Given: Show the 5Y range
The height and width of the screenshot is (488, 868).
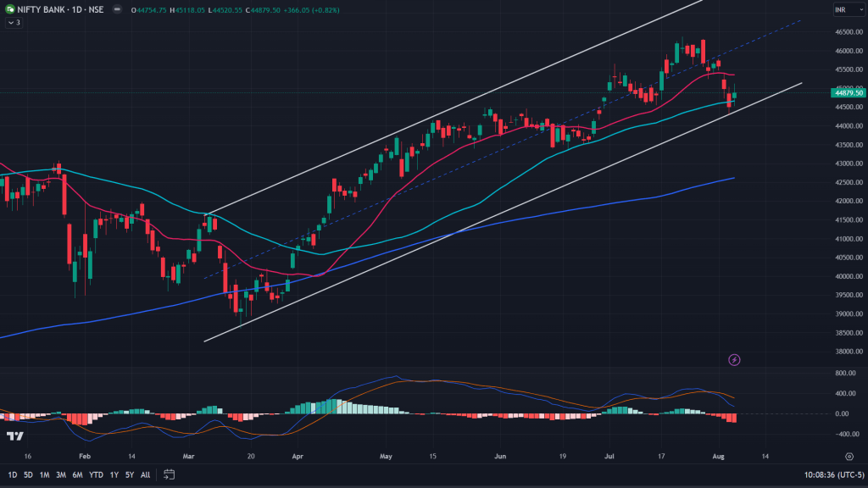Looking at the screenshot, I should click(x=129, y=474).
